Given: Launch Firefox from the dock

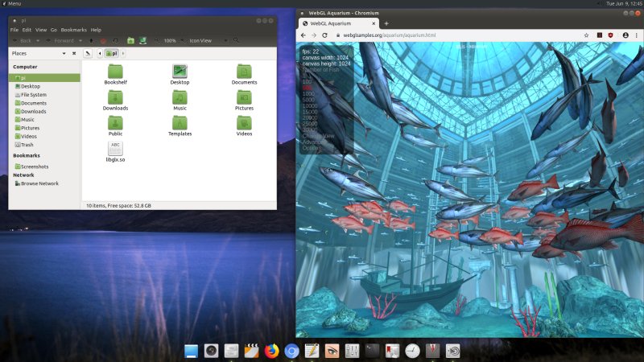Looking at the screenshot, I should [272, 350].
